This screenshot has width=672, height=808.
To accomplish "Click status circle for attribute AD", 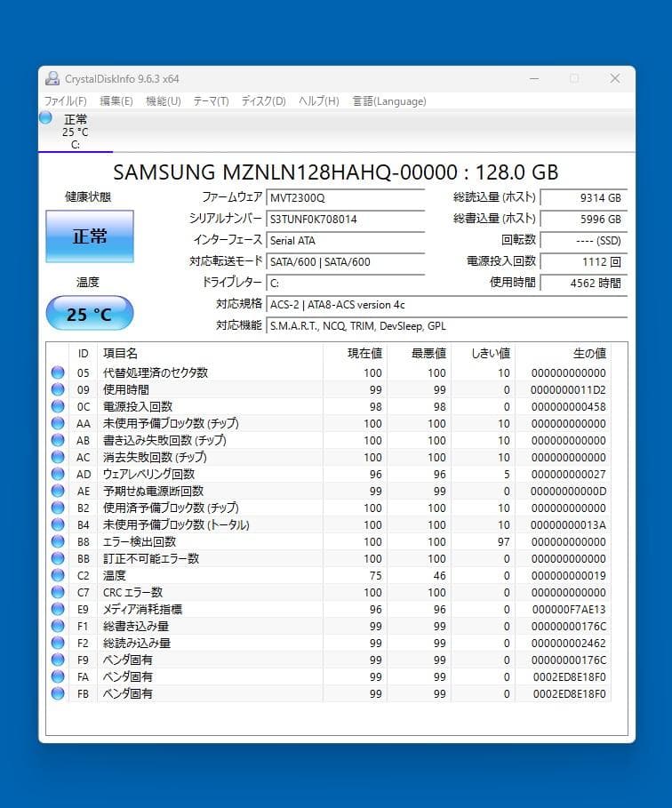I will click(x=58, y=474).
